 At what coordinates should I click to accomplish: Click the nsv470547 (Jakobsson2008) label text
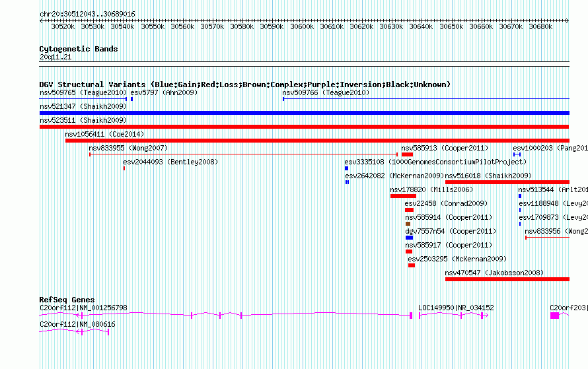494,273
